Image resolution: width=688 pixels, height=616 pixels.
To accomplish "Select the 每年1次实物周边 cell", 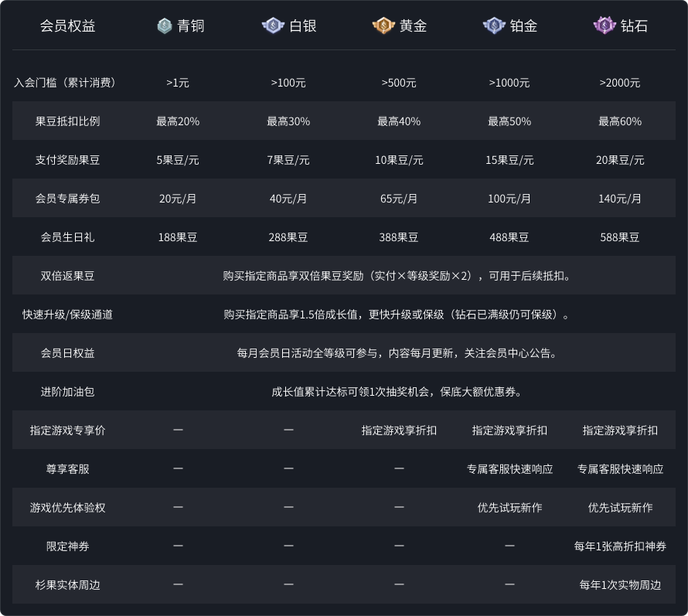I will click(x=620, y=584).
